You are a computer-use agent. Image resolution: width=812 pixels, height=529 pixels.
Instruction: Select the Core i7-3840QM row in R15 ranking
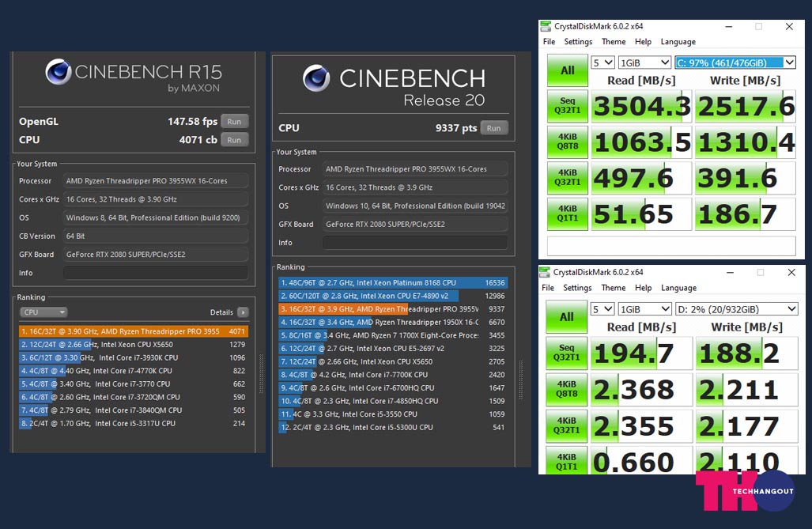point(134,410)
